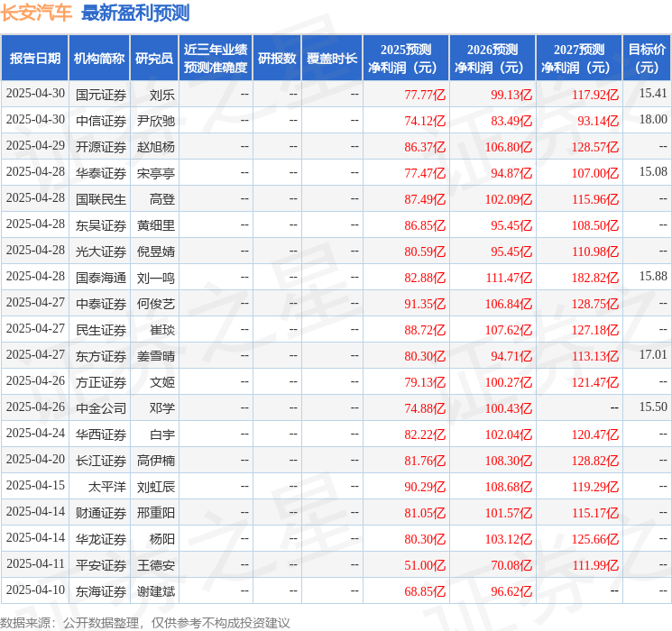Screen dimensions: 672x631
Task: Click the 51.00亿 forecast cell
Action: 424,564
